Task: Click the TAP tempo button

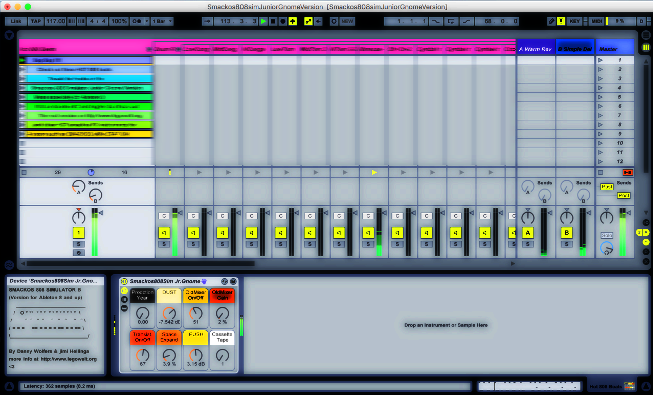Action: 36,21
